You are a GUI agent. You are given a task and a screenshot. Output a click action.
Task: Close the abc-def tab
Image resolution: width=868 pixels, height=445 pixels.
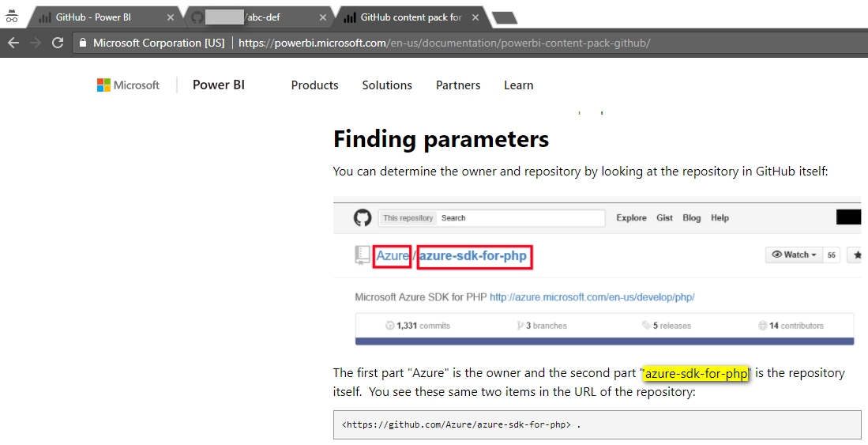point(323,17)
